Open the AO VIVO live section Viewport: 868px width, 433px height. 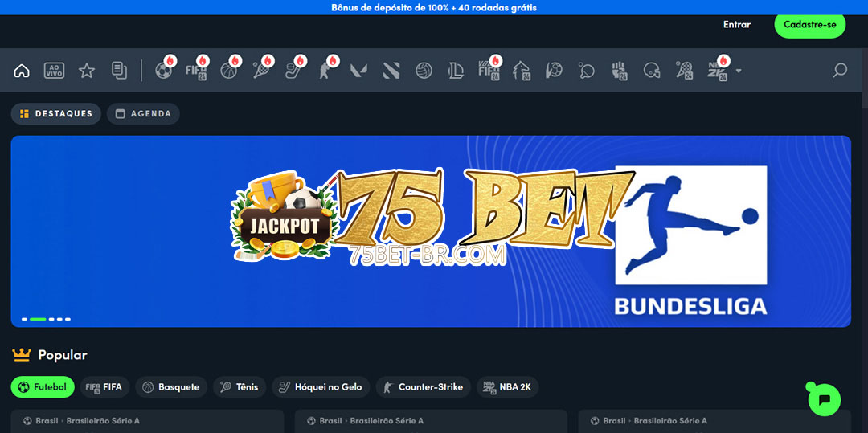click(55, 71)
